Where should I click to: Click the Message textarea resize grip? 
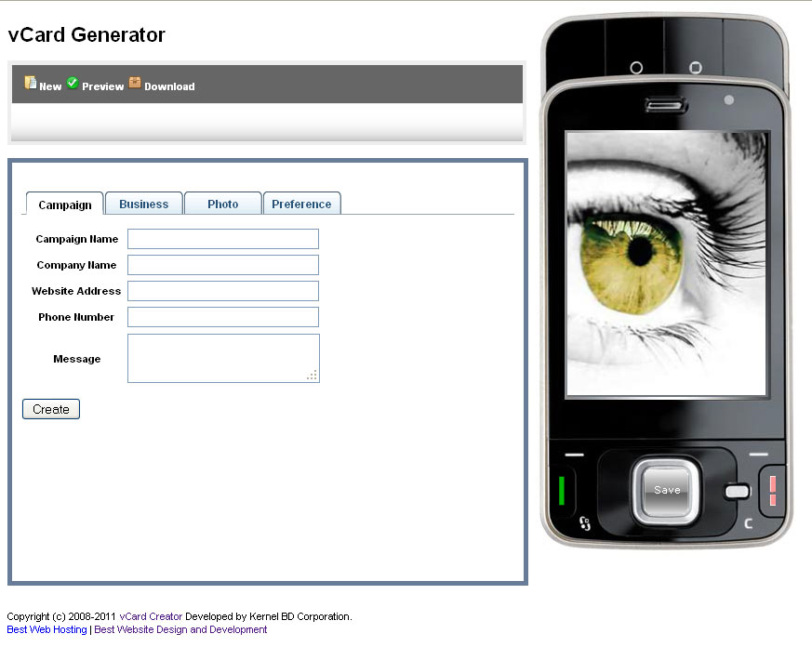coord(313,376)
